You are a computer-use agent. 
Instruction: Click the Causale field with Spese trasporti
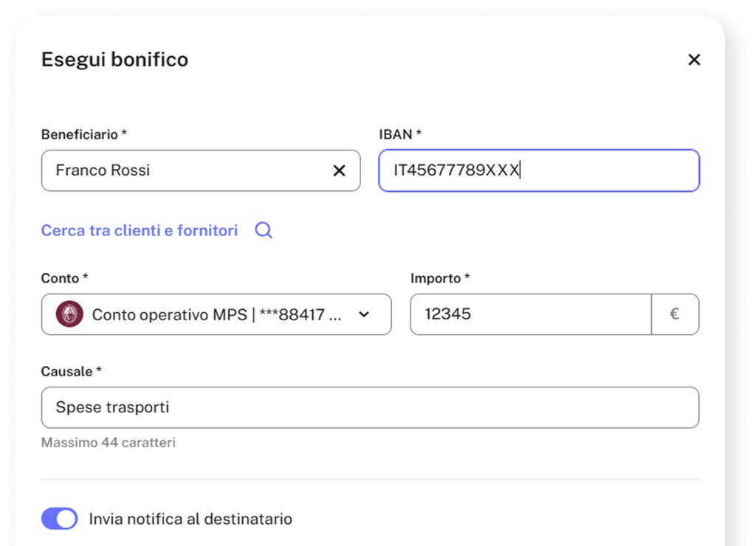click(371, 407)
